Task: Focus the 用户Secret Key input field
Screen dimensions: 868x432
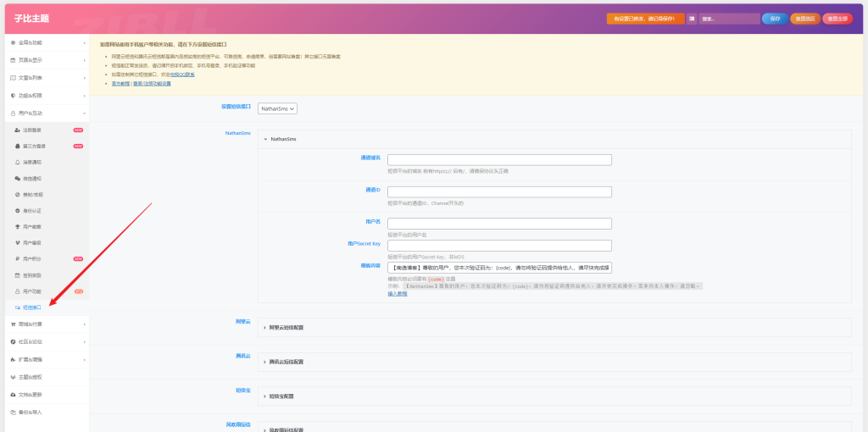Action: click(x=499, y=246)
